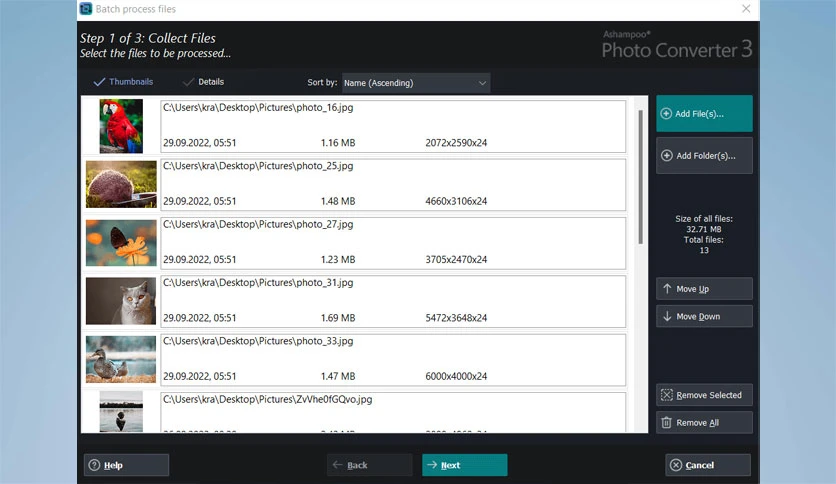Select the ducks thumbnail
This screenshot has height=484, width=836.
[121, 359]
